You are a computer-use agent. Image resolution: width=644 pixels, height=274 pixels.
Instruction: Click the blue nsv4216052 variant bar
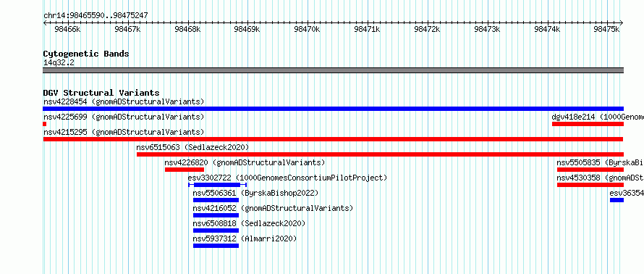pos(216,215)
